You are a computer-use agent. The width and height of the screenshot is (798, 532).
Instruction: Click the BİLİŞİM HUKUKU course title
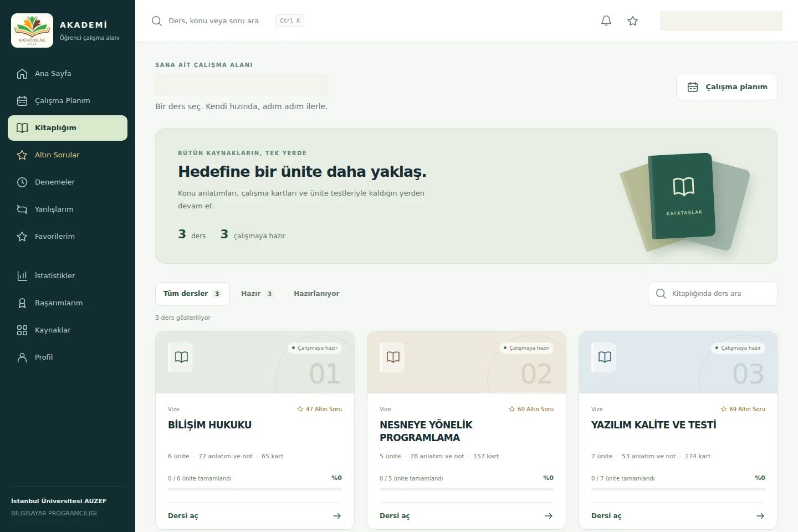210,425
